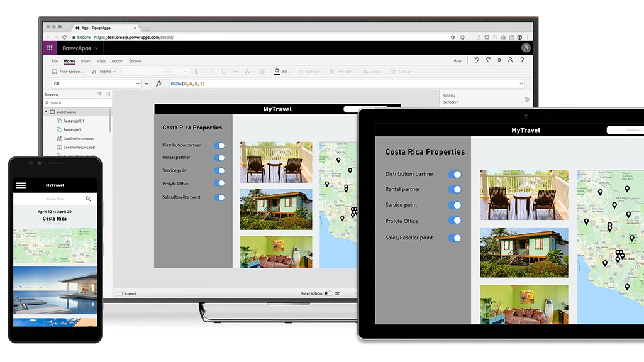Open the help question mark icon
Screen dimensions: 644x362
(x=522, y=60)
